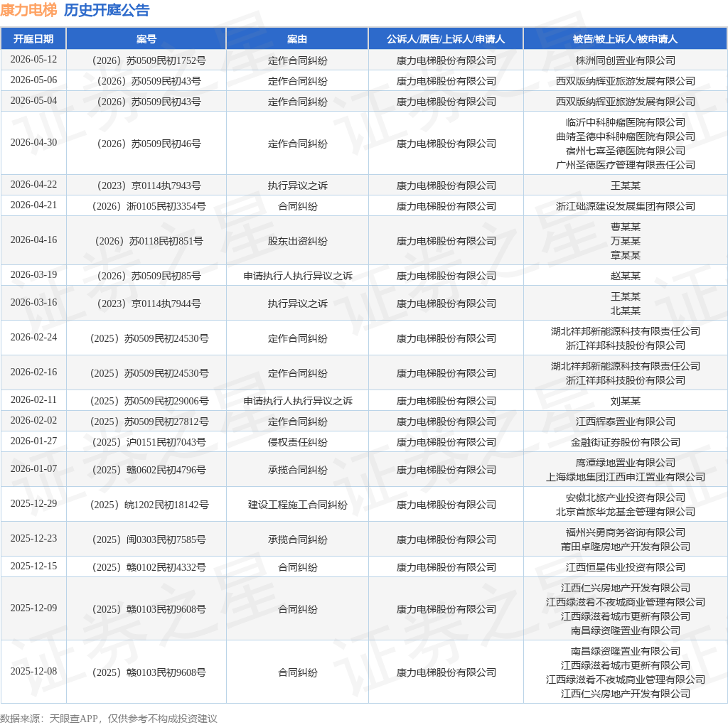Click the 案由 column header
This screenshot has width=728, height=725.
click(297, 39)
